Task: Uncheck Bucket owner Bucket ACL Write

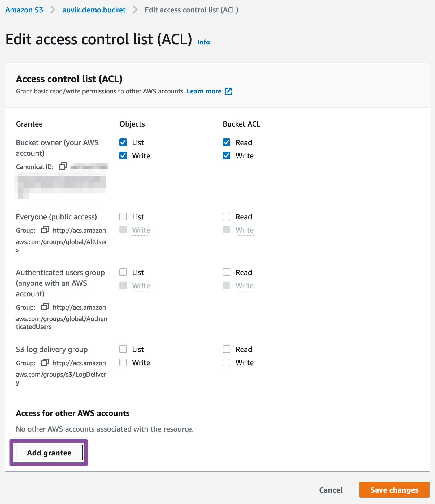Action: tap(227, 155)
